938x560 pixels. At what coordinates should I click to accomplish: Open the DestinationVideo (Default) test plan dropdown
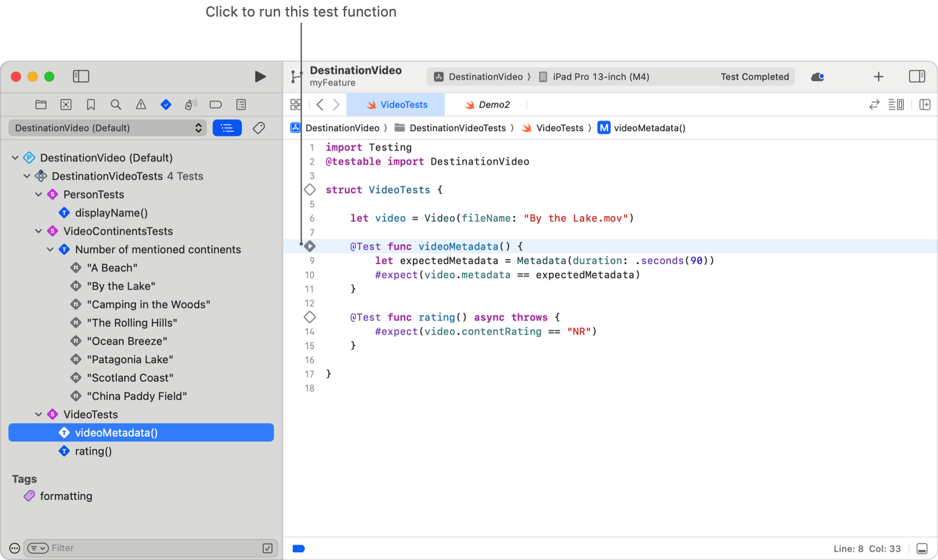click(108, 128)
